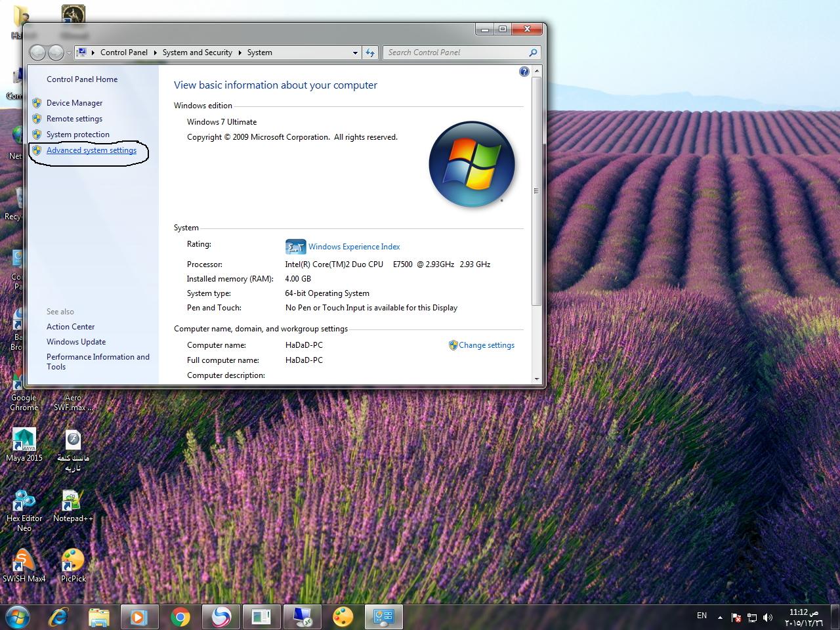840x630 pixels.
Task: Click the '4.00 GB' memory value
Action: pyautogui.click(x=298, y=279)
